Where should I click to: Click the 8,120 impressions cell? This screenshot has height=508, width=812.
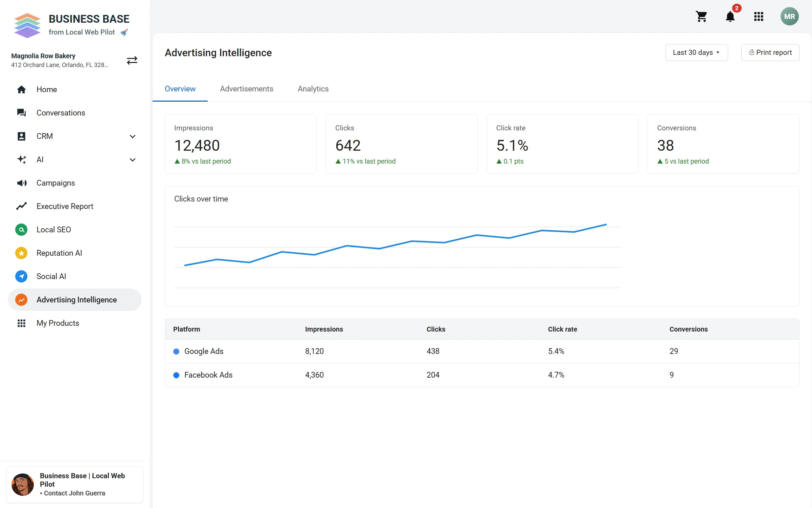coord(314,351)
